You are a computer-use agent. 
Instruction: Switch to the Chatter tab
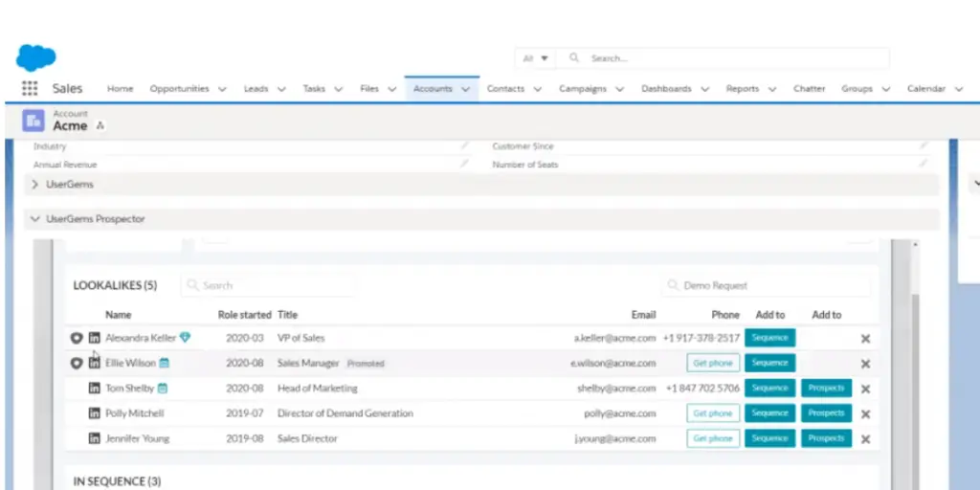coord(809,89)
